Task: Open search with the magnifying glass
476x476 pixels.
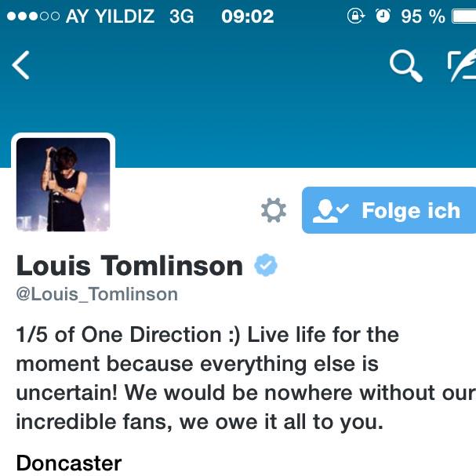Action: click(x=406, y=66)
